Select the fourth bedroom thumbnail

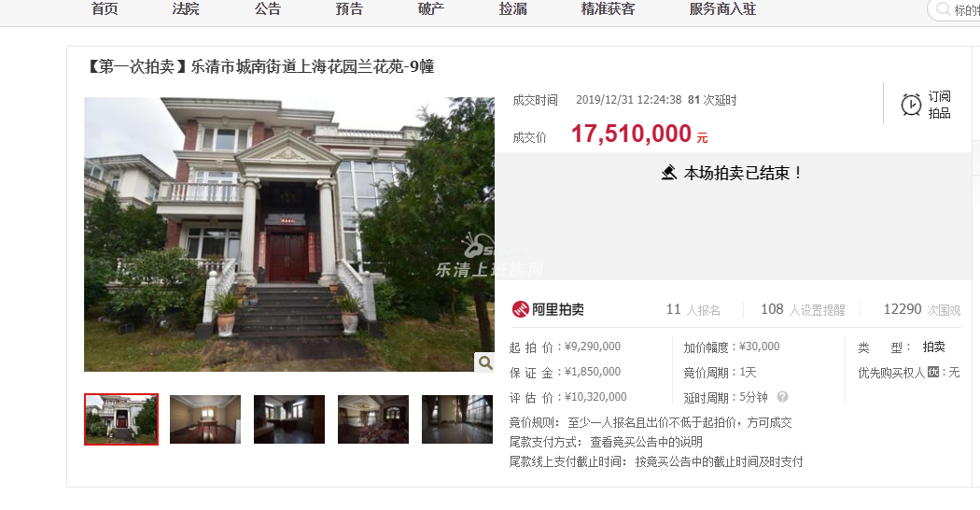pyautogui.click(x=373, y=419)
